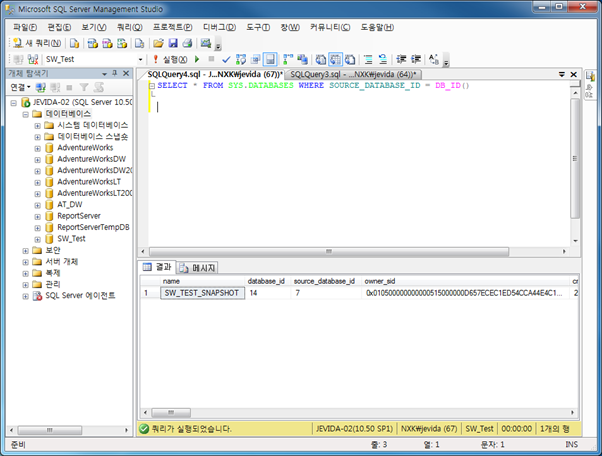Expand the 시스템 데이터베이스 folder

pyautogui.click(x=37, y=126)
